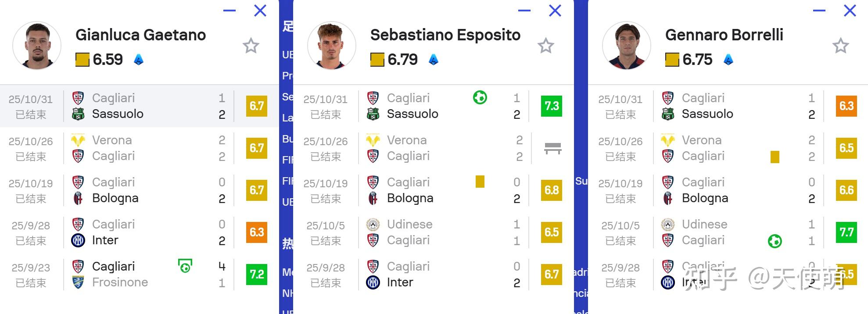
Task: Click the league logo beside Borrelli's 6.75 rating
Action: pos(728,60)
